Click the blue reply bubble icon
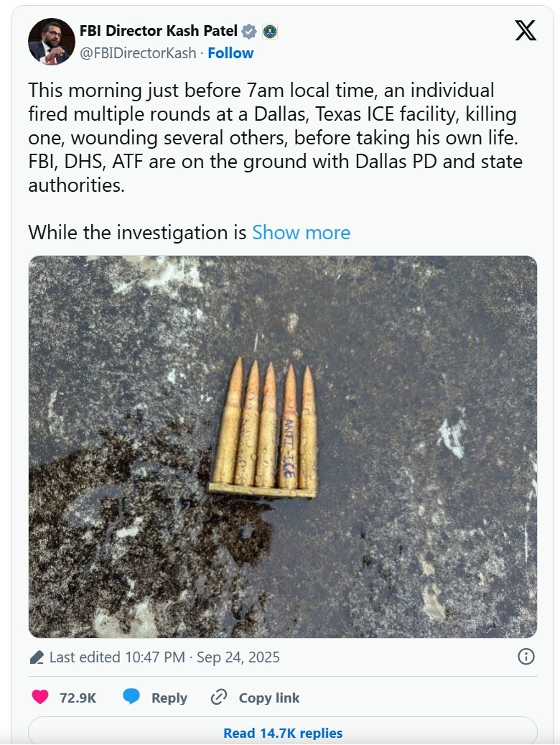Viewport: 560px width, 745px height. pyautogui.click(x=131, y=697)
